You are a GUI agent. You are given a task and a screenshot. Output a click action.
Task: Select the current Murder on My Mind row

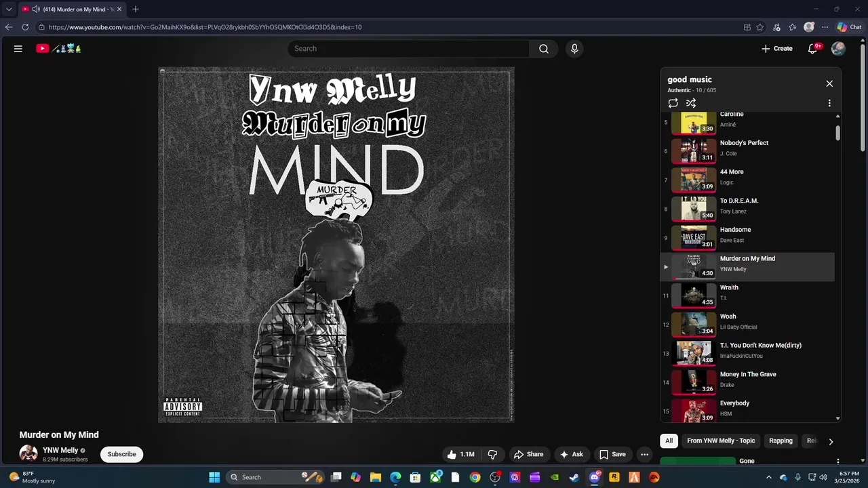tap(747, 267)
